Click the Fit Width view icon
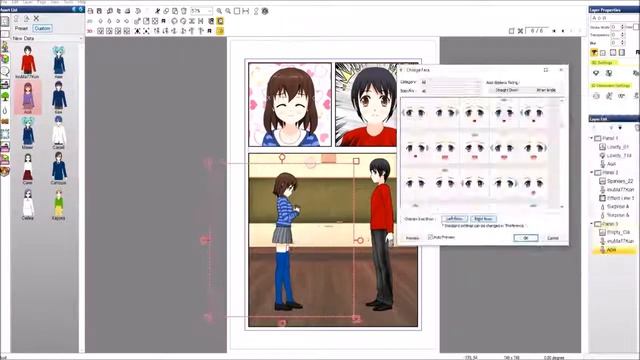Viewport: 640px width, 360px height. pos(246,11)
